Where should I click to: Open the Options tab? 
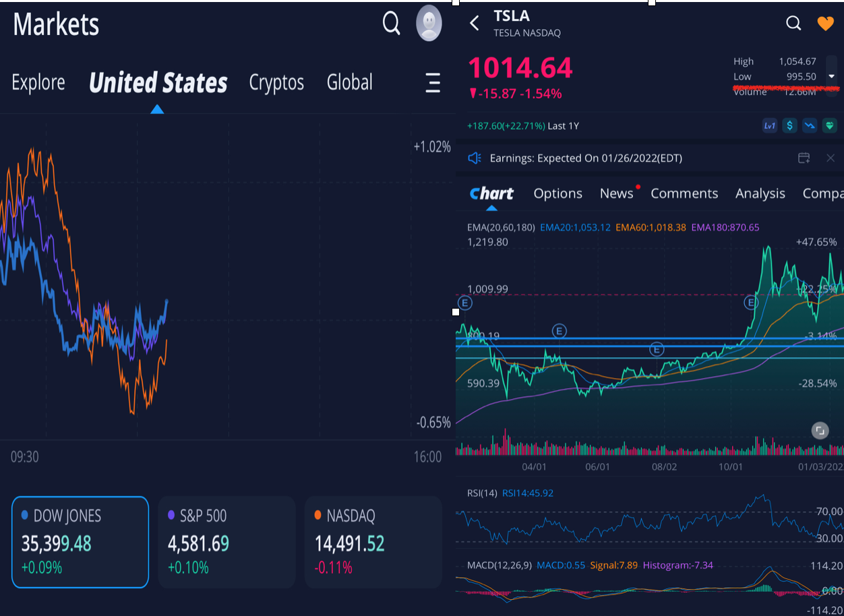coord(557,193)
